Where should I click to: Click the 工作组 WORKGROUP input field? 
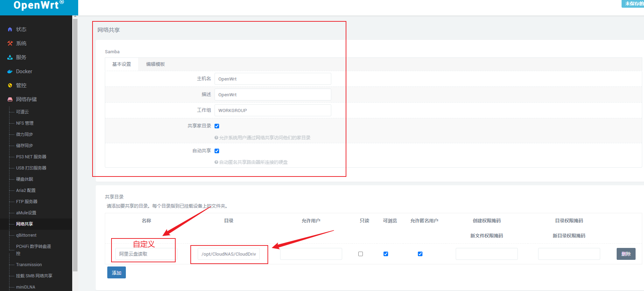[x=273, y=110]
